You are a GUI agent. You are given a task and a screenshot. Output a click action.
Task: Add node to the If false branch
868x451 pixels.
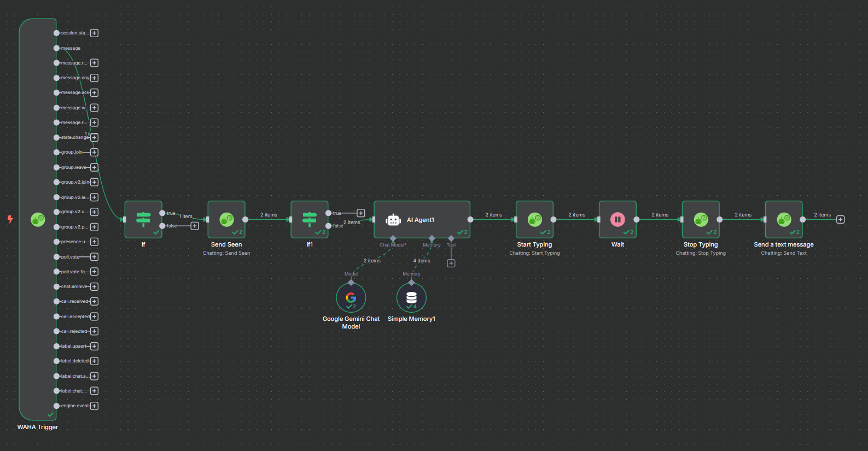tap(195, 226)
